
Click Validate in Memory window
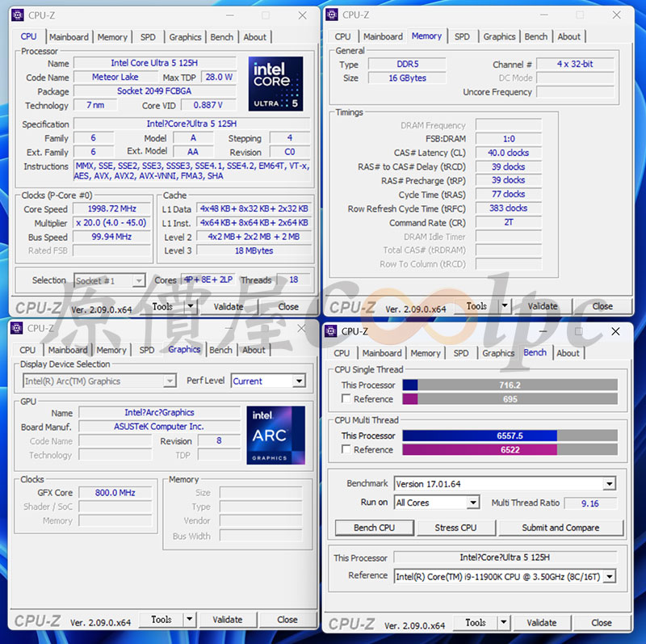543,306
